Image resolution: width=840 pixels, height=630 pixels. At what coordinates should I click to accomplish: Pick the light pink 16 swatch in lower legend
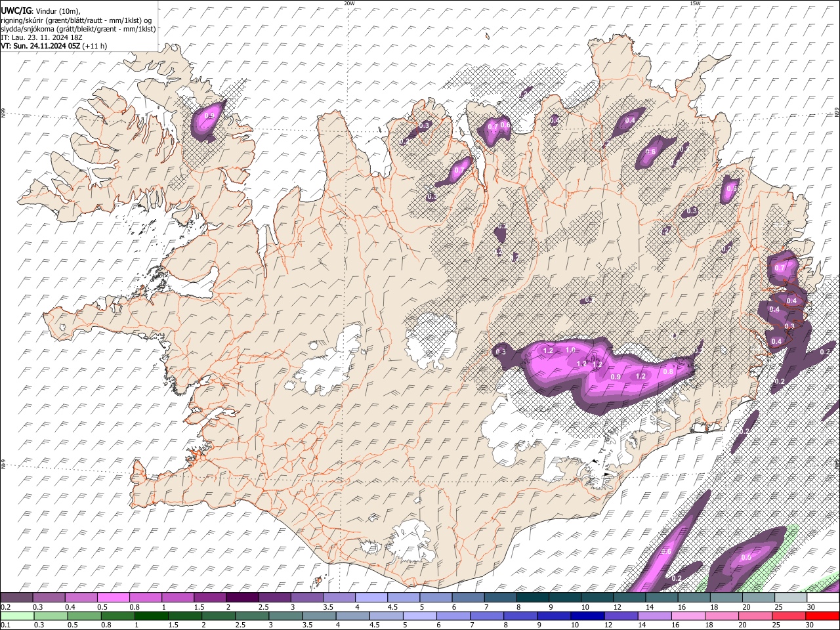click(x=688, y=616)
